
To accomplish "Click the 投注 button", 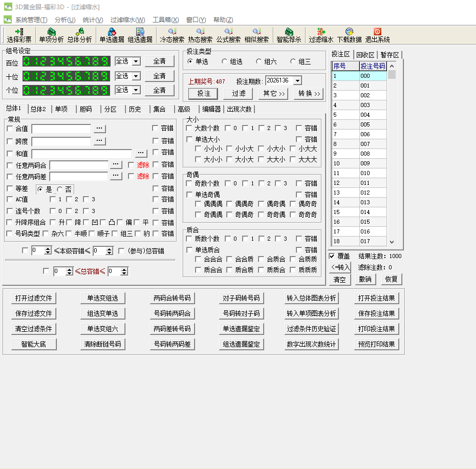I will [x=203, y=94].
